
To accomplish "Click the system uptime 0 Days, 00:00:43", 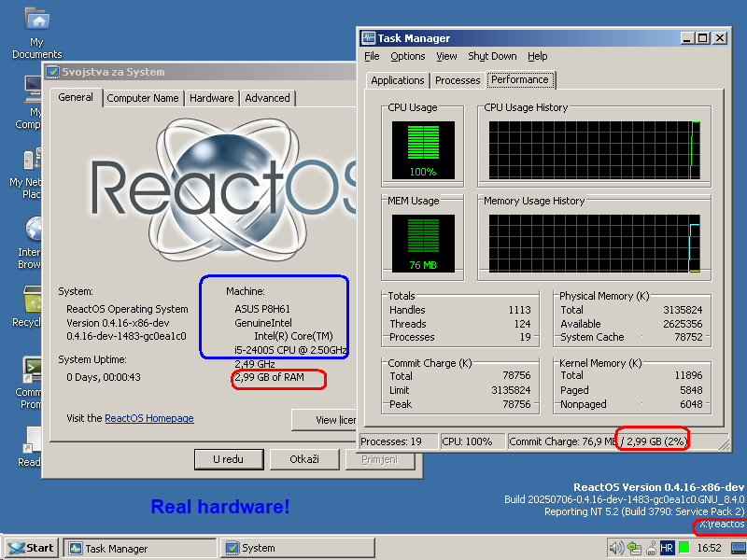I will coord(104,377).
